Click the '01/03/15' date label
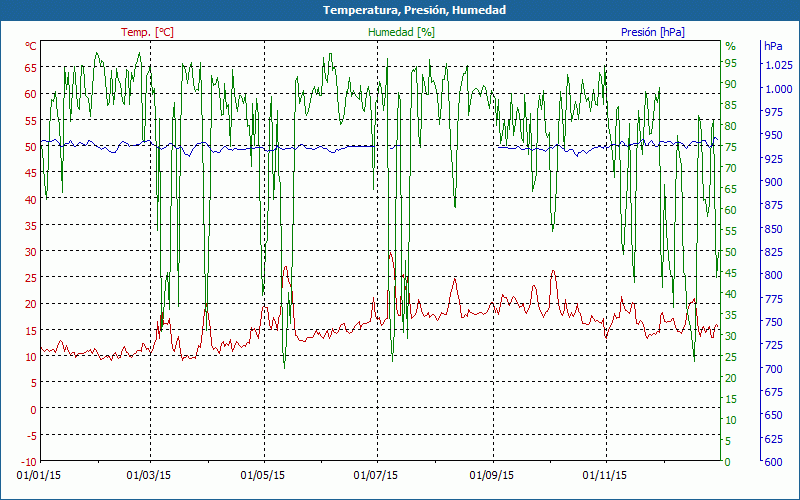This screenshot has width=800, height=500. tap(149, 476)
